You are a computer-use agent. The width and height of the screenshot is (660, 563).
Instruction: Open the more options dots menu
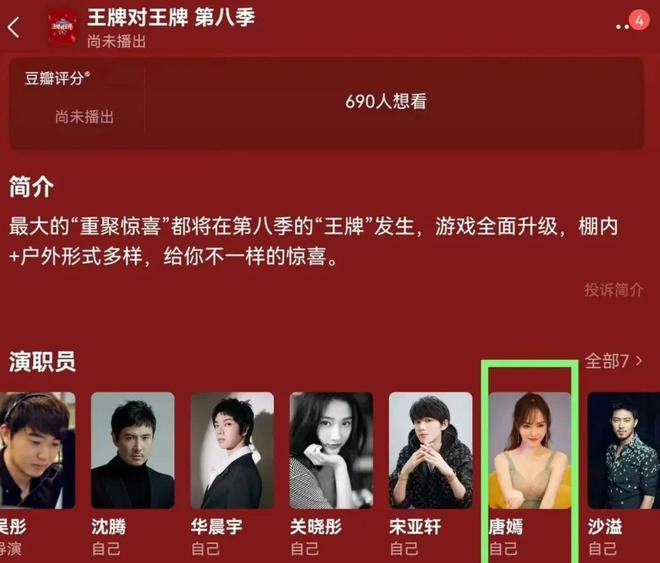pyautogui.click(x=622, y=27)
